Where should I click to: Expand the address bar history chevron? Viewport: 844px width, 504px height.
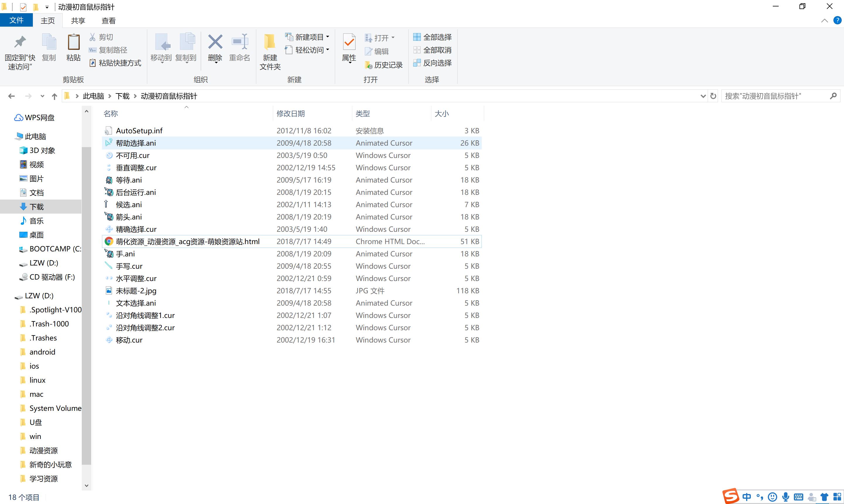pyautogui.click(x=703, y=96)
